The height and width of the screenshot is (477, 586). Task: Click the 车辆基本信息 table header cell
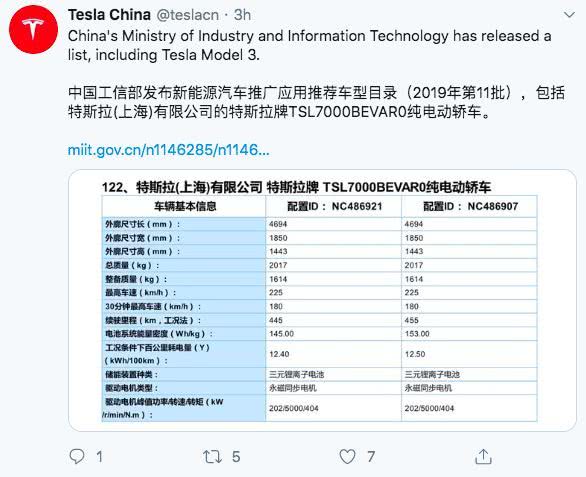coord(184,206)
